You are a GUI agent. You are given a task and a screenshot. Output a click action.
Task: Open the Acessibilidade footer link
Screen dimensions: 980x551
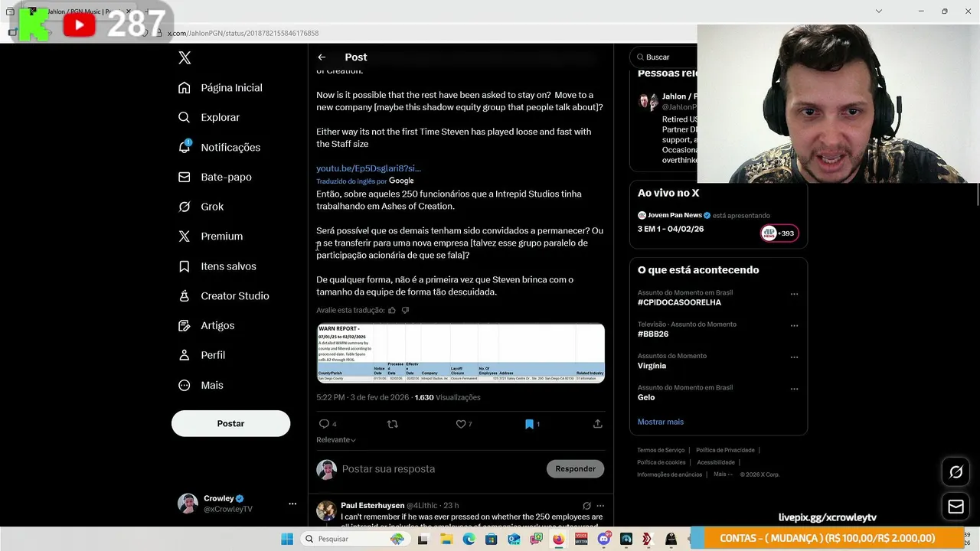coord(716,462)
